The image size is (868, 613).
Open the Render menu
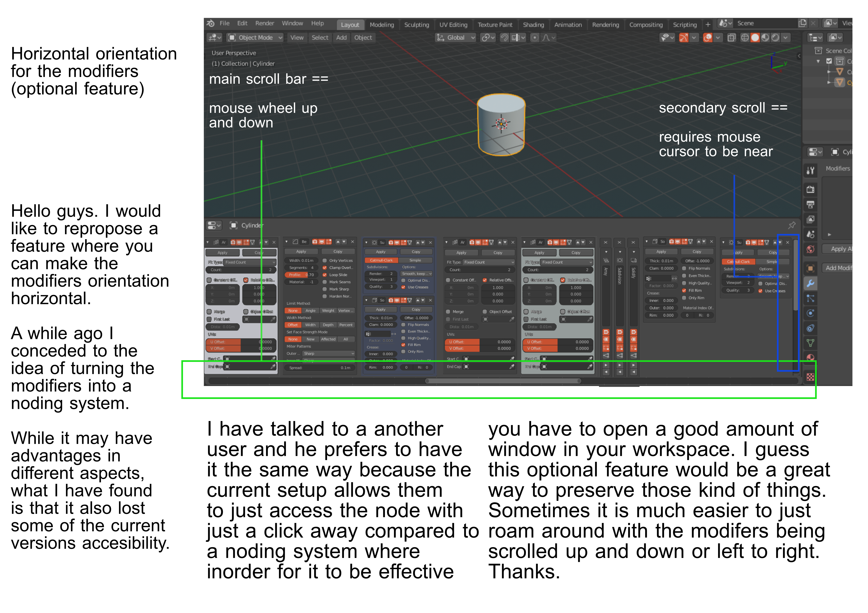click(265, 24)
